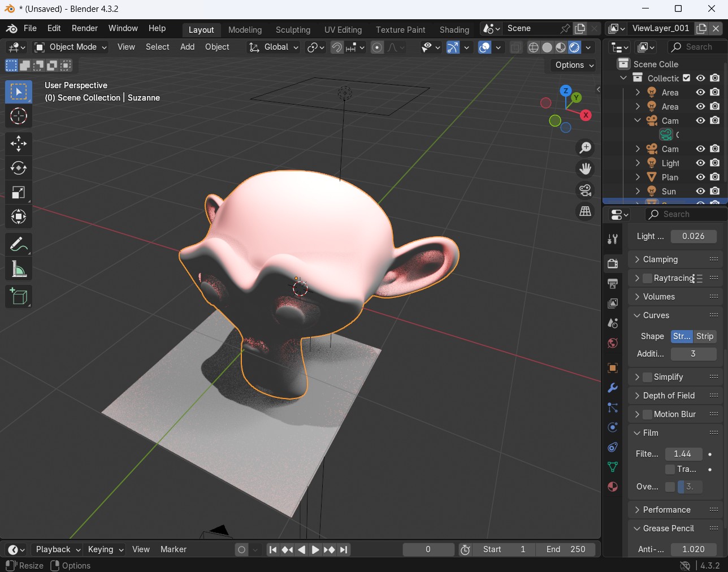Activate the Transform tool
The image size is (728, 572).
[x=19, y=216]
